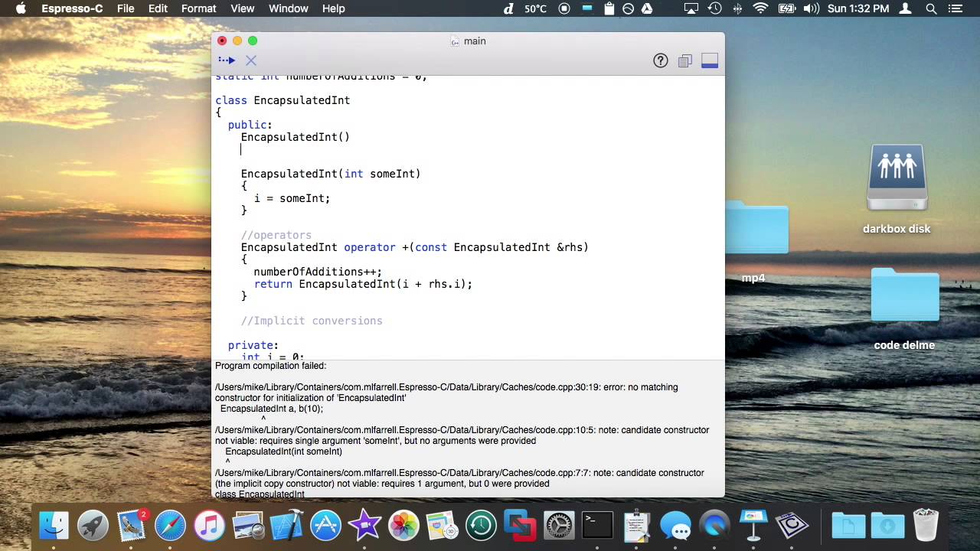Open the user account menu bar icon
The image size is (980, 551).
pos(906,8)
